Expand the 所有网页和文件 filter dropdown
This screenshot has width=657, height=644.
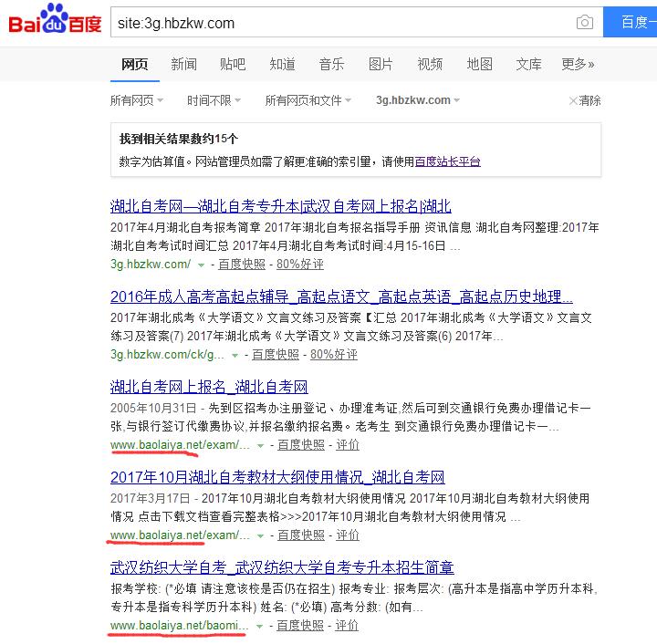coord(308,100)
